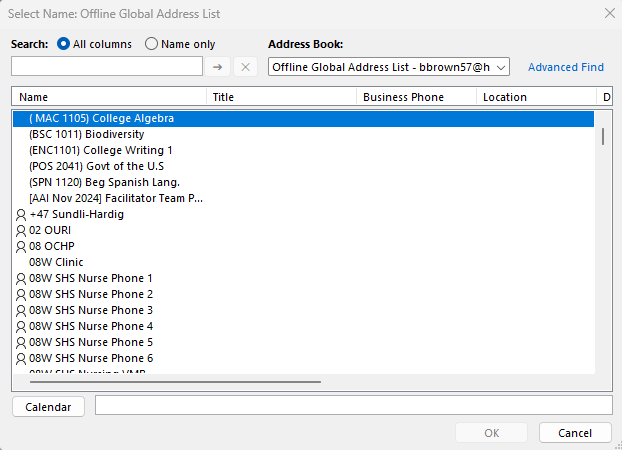Click inside the search text field
This screenshot has width=622, height=450.
click(x=107, y=67)
